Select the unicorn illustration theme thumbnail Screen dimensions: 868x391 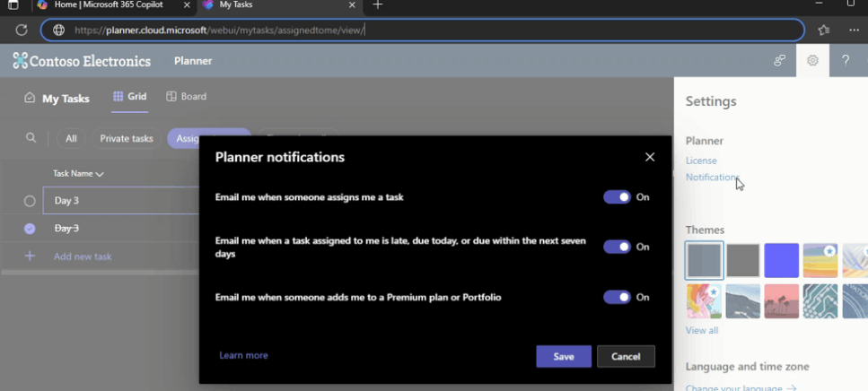coord(704,301)
